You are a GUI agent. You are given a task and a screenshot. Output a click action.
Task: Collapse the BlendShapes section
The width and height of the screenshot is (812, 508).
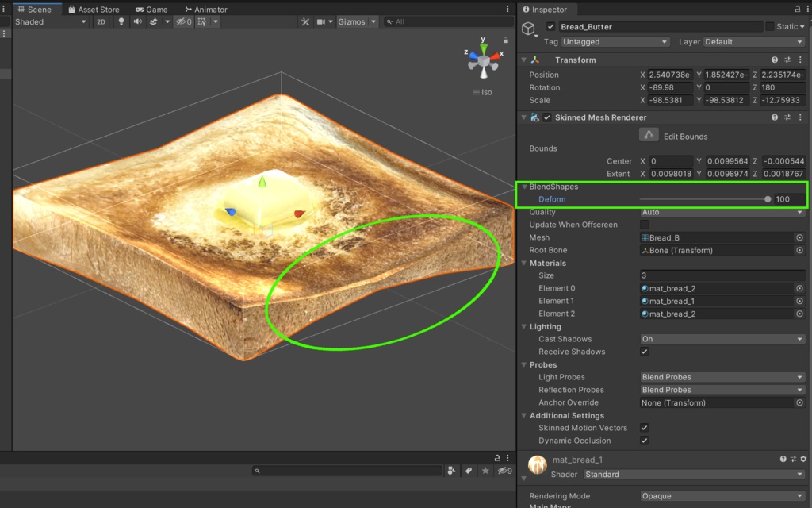tap(525, 187)
